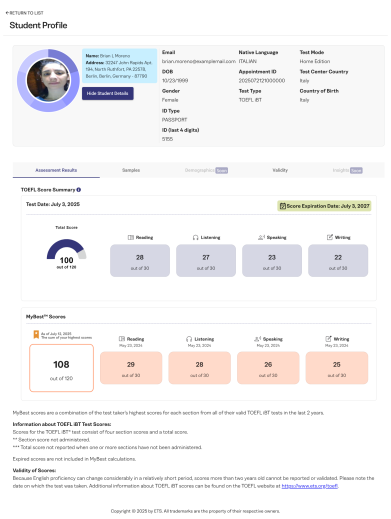Hide the student details panel
The image size is (391, 519).
108,93
